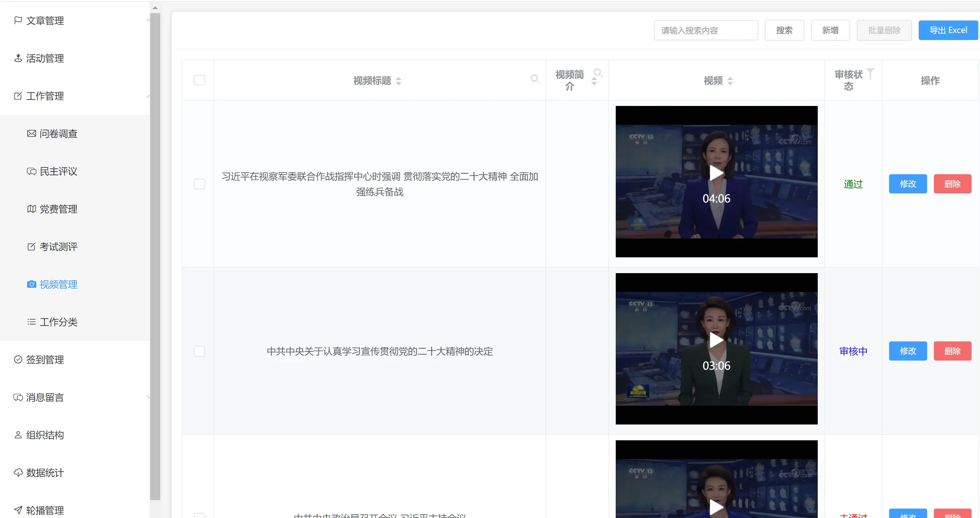Play the 03:06 video
The image size is (980, 518).
(716, 340)
